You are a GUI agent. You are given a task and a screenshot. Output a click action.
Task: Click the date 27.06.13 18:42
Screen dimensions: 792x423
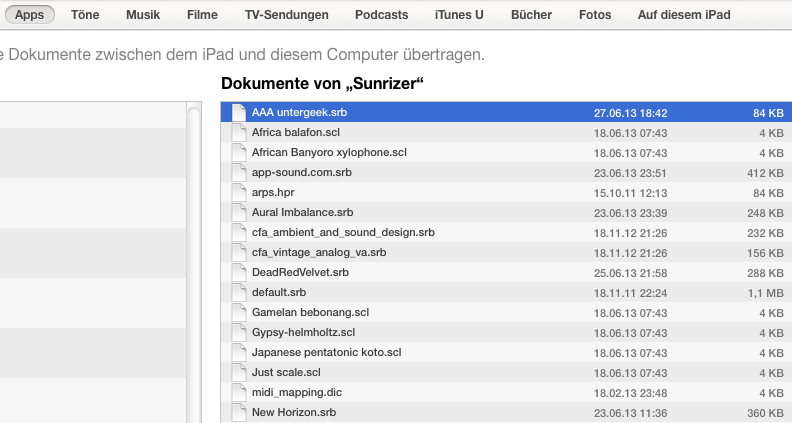tap(630, 113)
